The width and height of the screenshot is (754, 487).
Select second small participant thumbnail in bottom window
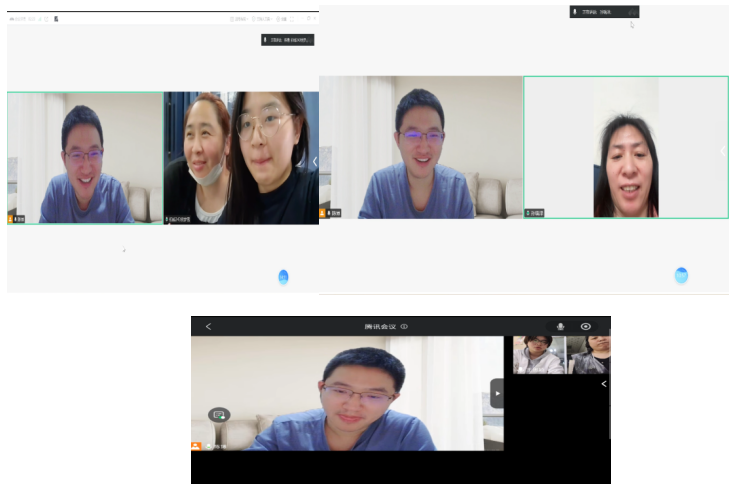coord(588,355)
